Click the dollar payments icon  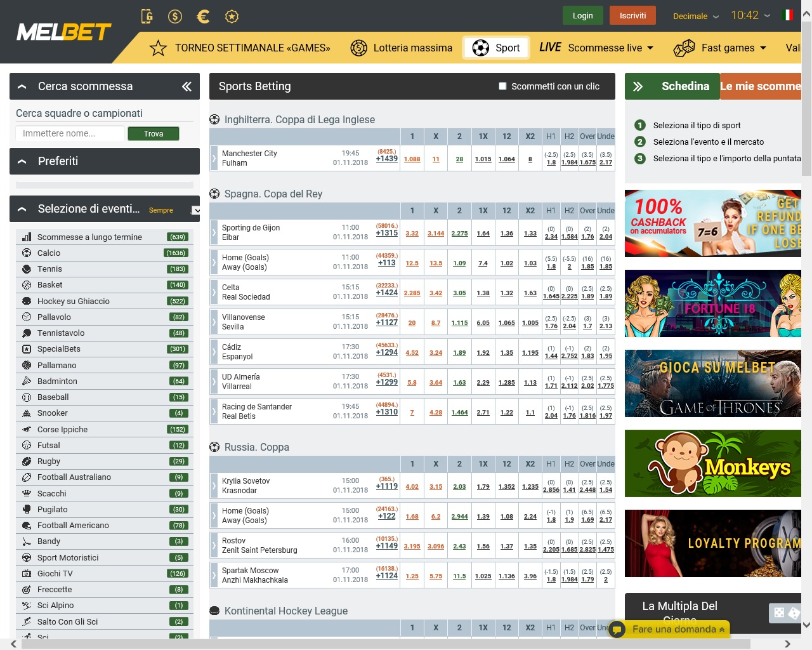pos(175,17)
